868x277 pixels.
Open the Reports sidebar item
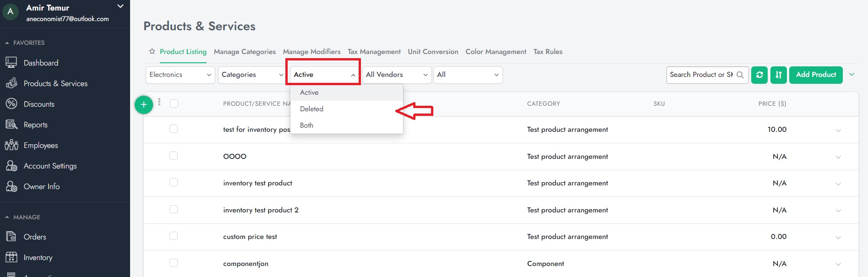[x=35, y=125]
